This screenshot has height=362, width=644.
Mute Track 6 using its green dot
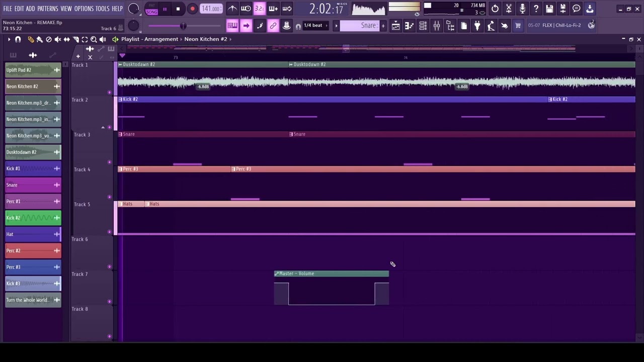tap(110, 266)
